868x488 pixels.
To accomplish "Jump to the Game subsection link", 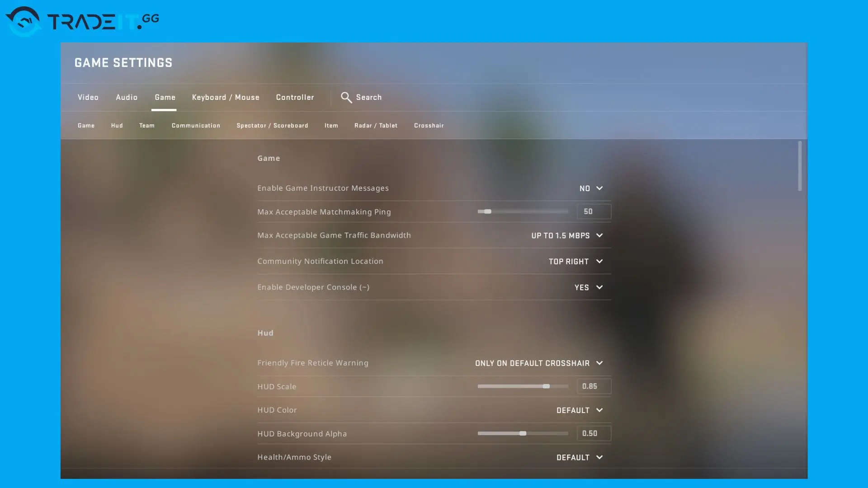I will pos(86,126).
